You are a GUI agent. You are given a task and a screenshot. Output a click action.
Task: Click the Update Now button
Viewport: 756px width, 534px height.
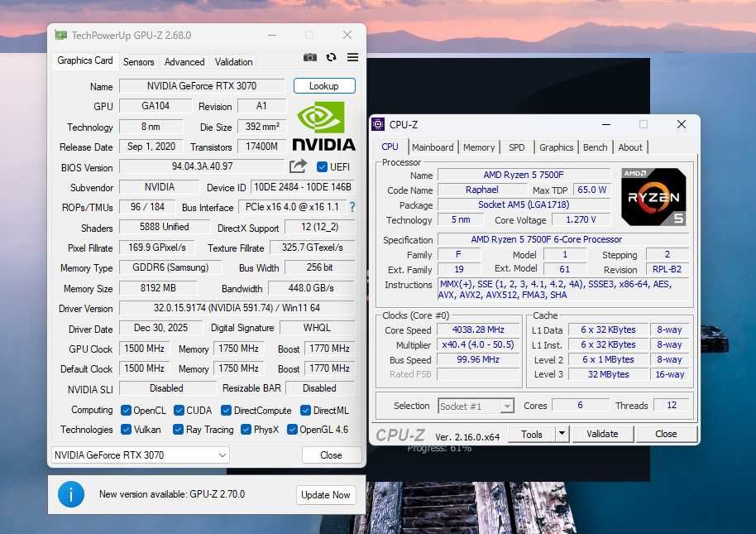coord(325,495)
